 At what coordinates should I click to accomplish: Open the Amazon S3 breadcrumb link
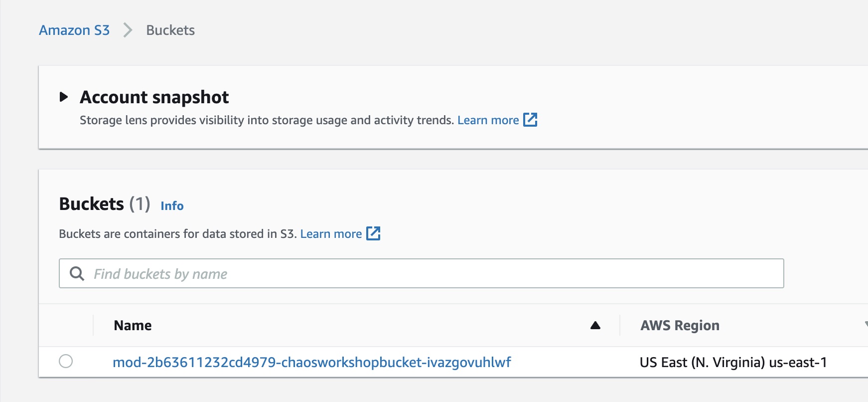tap(74, 30)
